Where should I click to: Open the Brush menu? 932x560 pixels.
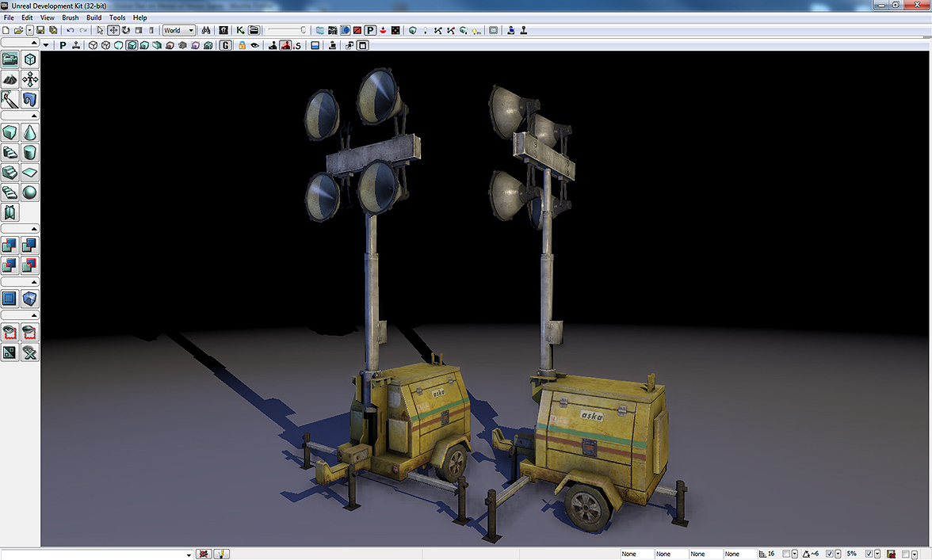click(x=70, y=17)
